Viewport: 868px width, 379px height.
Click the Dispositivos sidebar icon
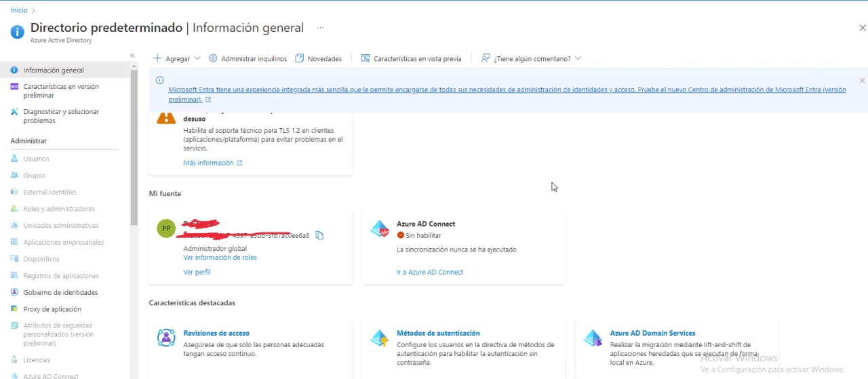(x=14, y=259)
